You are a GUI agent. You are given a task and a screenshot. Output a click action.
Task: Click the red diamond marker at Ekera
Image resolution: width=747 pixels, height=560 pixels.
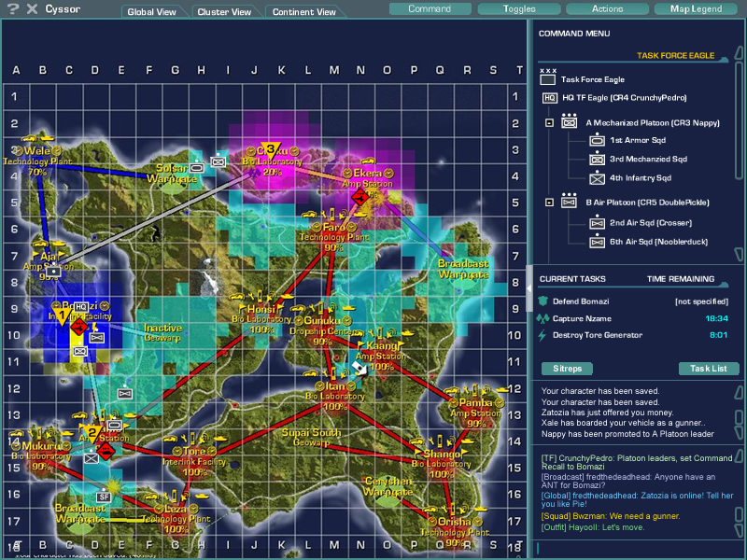(x=359, y=196)
